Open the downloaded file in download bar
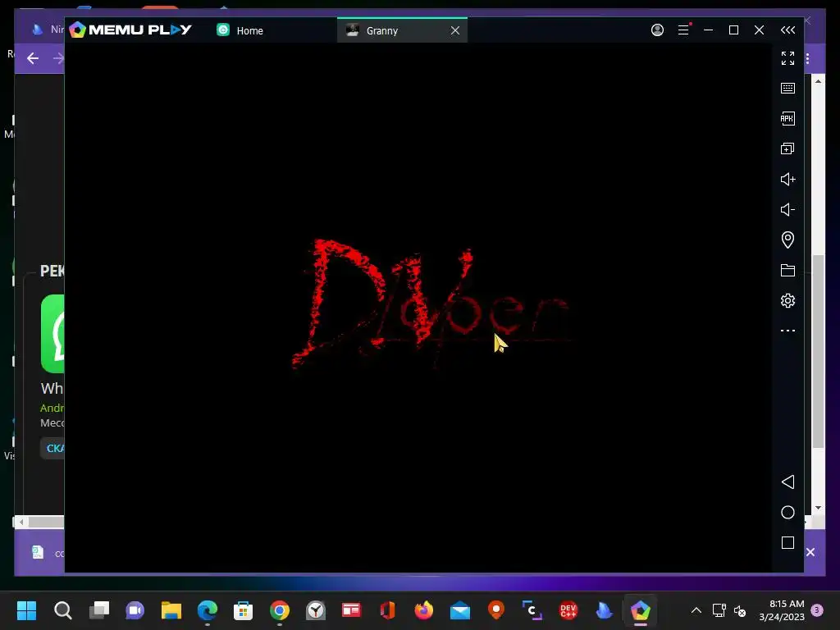Screen dimensions: 840x630 pos(47,553)
